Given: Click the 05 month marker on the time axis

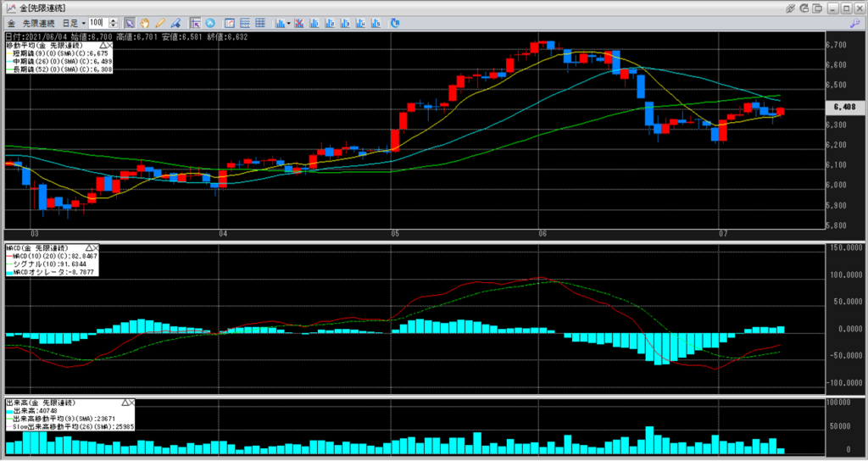Looking at the screenshot, I should [395, 234].
